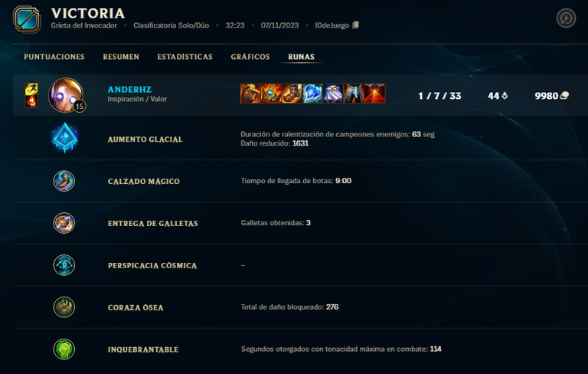
Task: Click the Inquebrantable green fist rune icon
Action: click(64, 349)
